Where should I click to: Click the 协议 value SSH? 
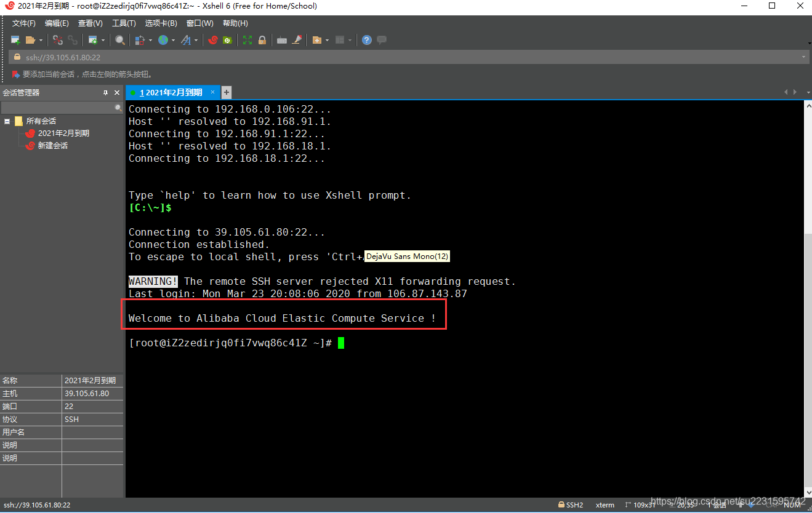pos(92,420)
